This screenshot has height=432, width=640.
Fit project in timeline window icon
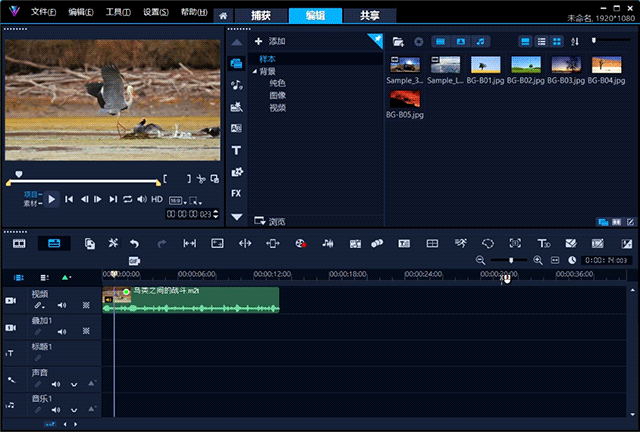coord(555,261)
